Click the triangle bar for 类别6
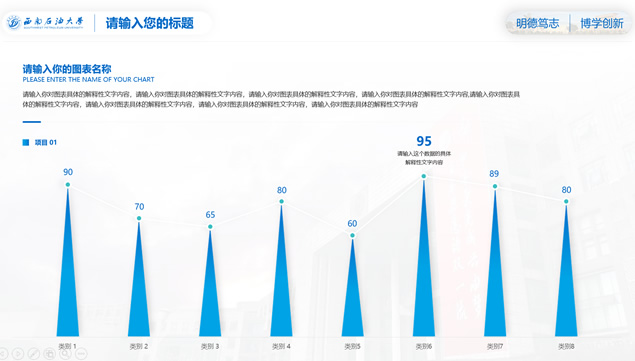This screenshot has width=635, height=361. pos(424,259)
